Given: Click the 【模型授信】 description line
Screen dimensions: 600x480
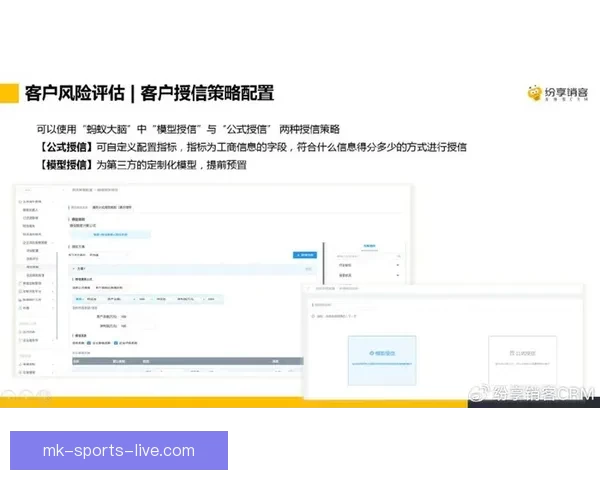Looking at the screenshot, I should (x=143, y=165).
